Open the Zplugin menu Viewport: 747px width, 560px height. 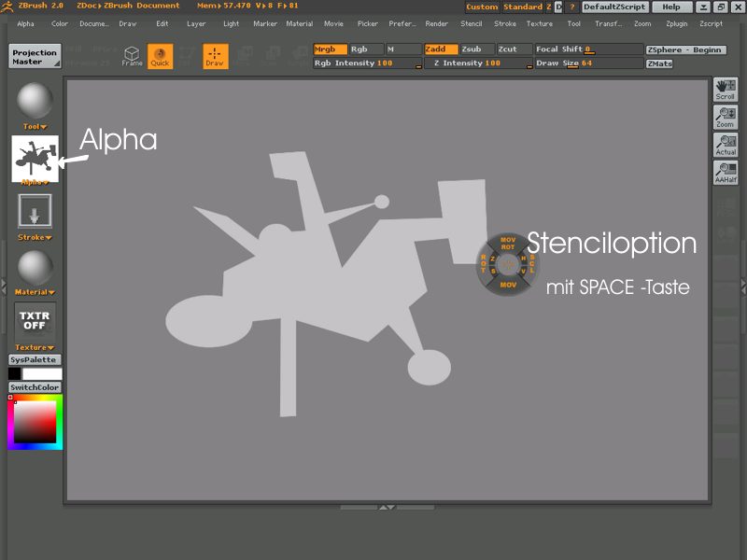pos(677,23)
